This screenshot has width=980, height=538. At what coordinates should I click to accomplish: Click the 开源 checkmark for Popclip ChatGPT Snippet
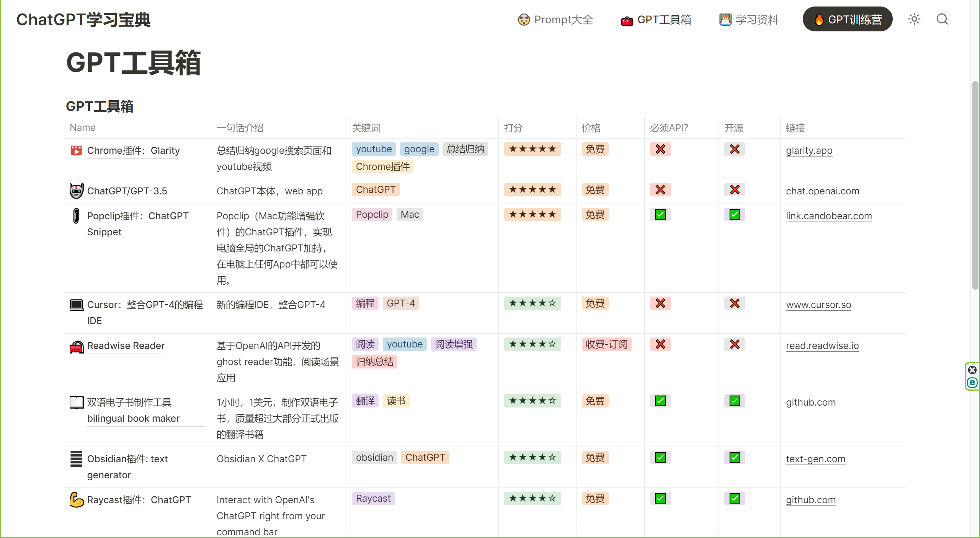pos(735,215)
